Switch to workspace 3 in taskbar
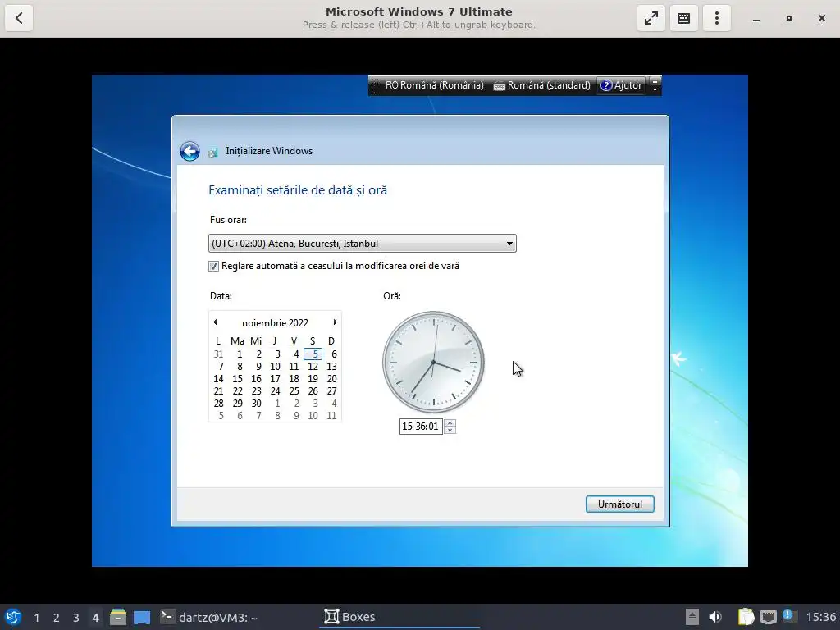The image size is (840, 630). click(76, 618)
